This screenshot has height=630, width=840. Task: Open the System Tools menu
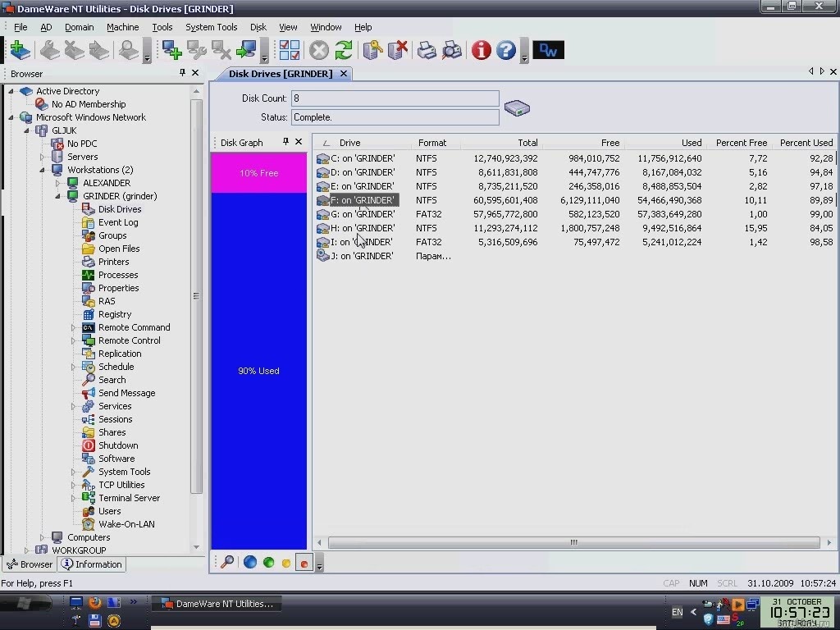click(x=212, y=27)
